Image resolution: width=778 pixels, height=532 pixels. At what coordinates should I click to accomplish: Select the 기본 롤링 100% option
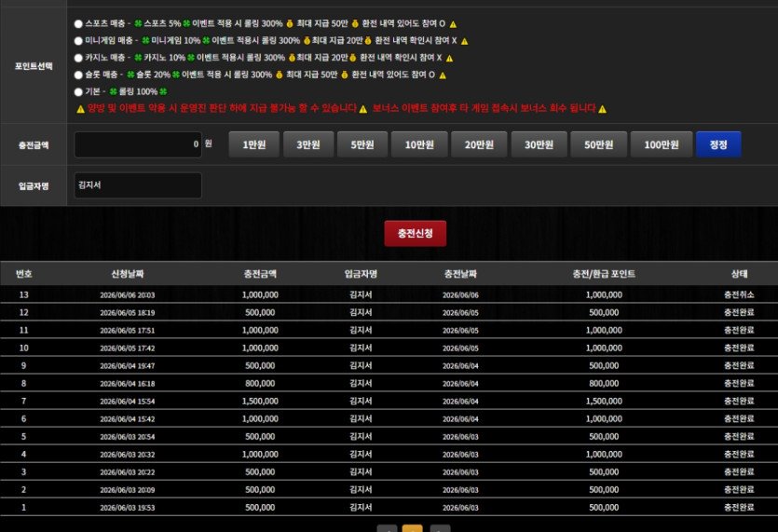pos(78,92)
